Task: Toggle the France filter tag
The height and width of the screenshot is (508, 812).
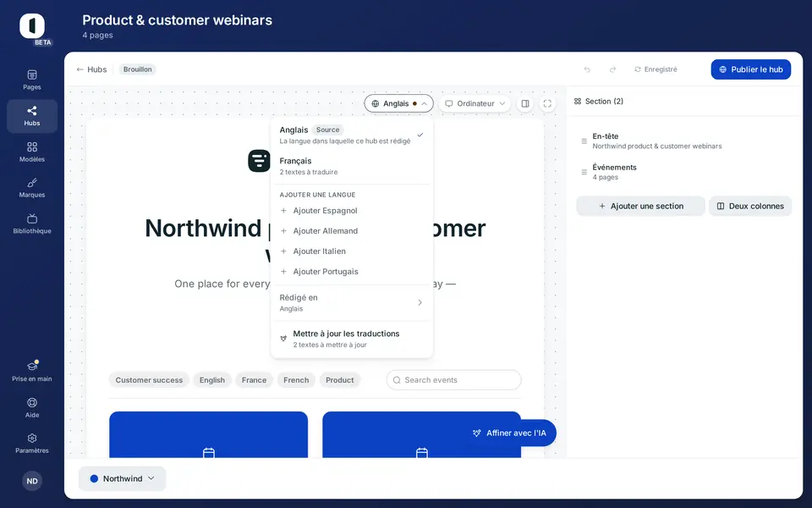Action: point(254,380)
